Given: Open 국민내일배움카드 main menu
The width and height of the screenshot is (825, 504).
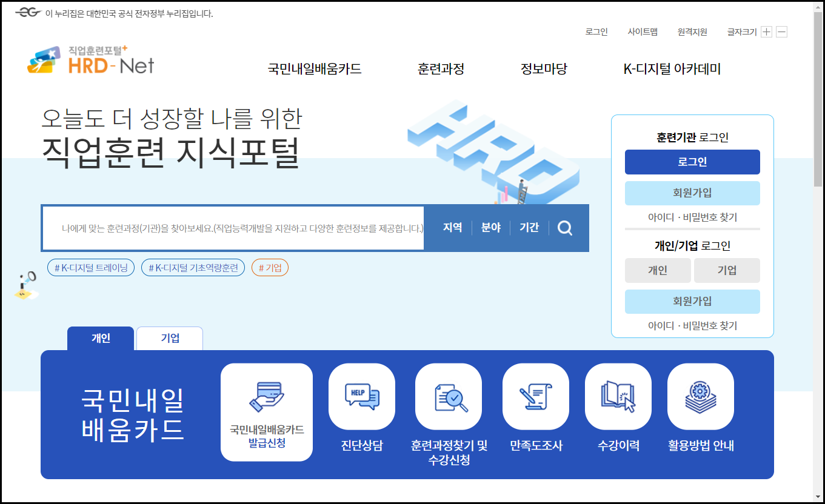Looking at the screenshot, I should point(315,69).
